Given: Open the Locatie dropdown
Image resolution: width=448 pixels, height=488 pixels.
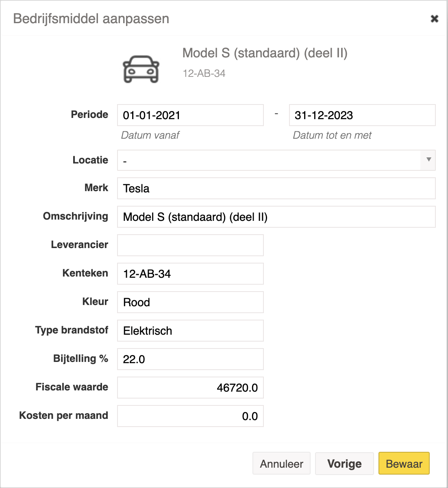Looking at the screenshot, I should click(x=276, y=160).
